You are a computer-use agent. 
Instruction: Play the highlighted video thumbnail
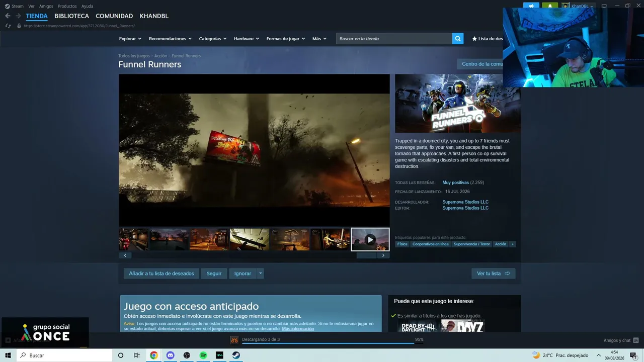click(x=370, y=239)
